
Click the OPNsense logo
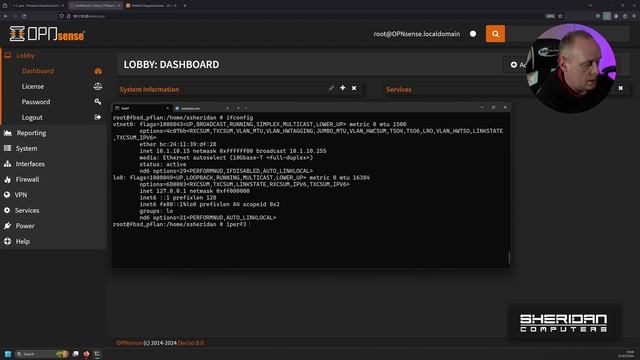(x=47, y=34)
